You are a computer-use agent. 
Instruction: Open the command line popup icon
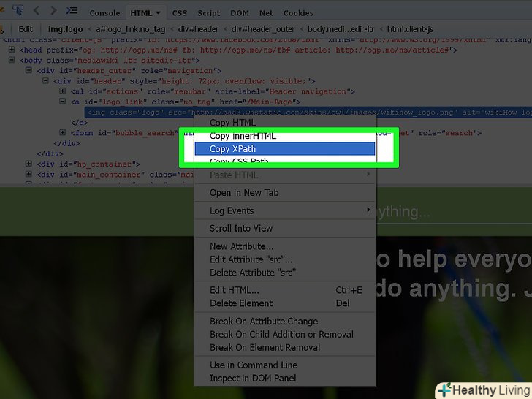tap(72, 10)
